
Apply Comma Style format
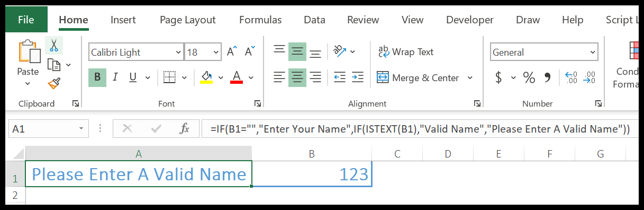pyautogui.click(x=548, y=77)
